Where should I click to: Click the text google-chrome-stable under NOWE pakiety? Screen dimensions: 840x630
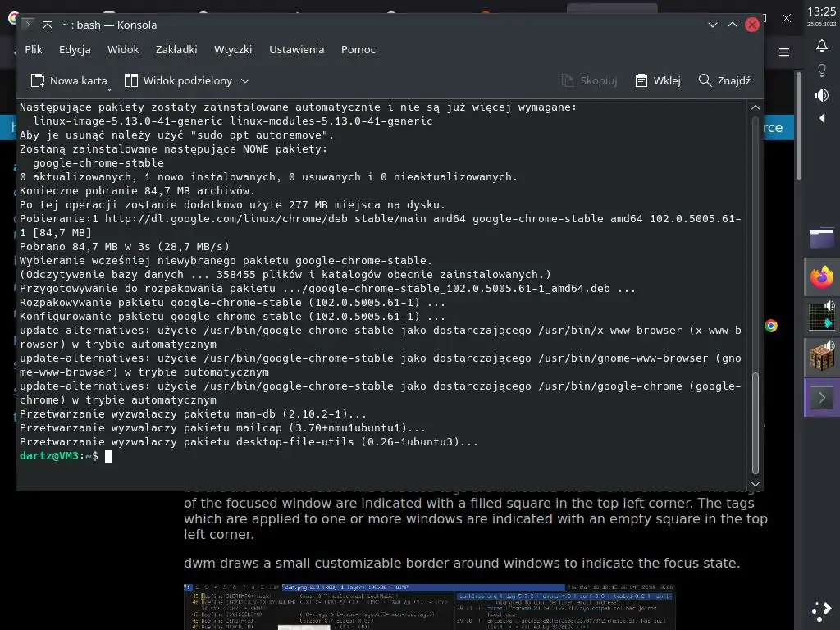(x=98, y=163)
